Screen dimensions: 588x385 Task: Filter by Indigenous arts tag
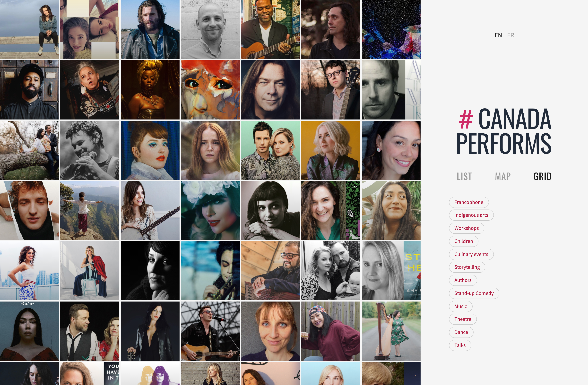click(471, 215)
